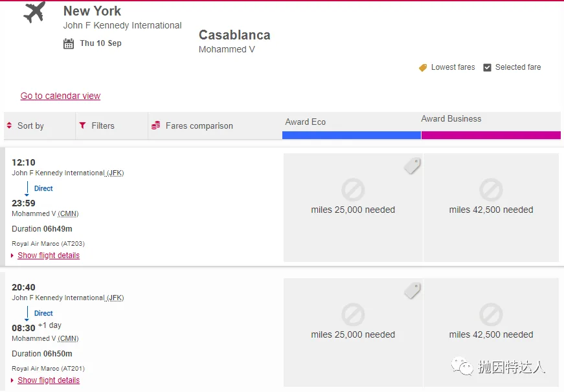The image size is (564, 392).
Task: Click the Sort by arrows icon
Action: [9, 125]
